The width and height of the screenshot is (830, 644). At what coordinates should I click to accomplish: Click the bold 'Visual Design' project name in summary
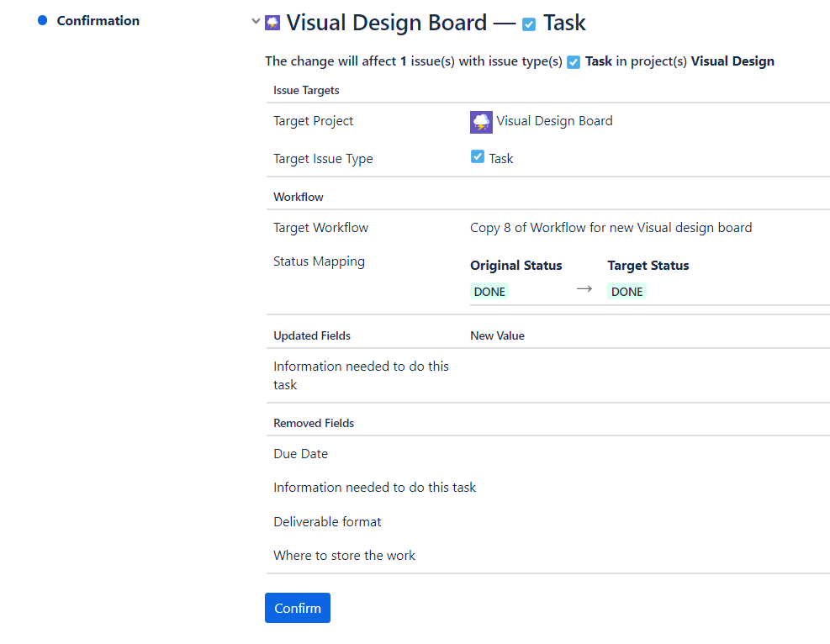(x=732, y=61)
